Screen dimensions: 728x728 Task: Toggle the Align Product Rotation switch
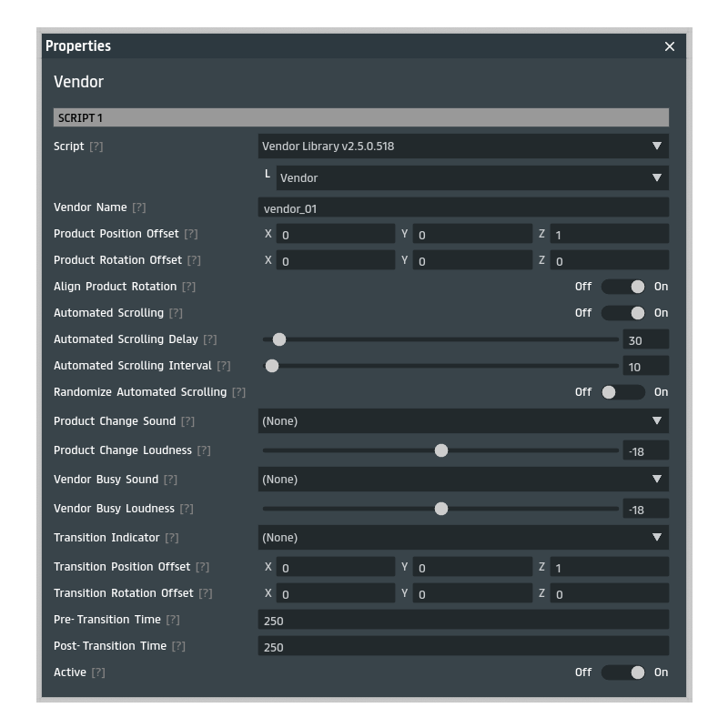click(x=623, y=287)
